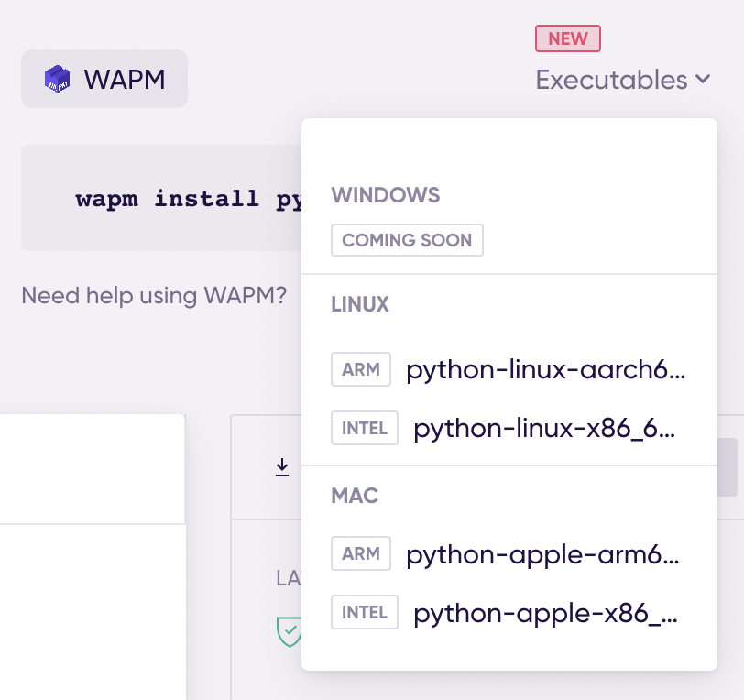Click the COMING SOON button
The height and width of the screenshot is (700, 744).
click(x=407, y=240)
